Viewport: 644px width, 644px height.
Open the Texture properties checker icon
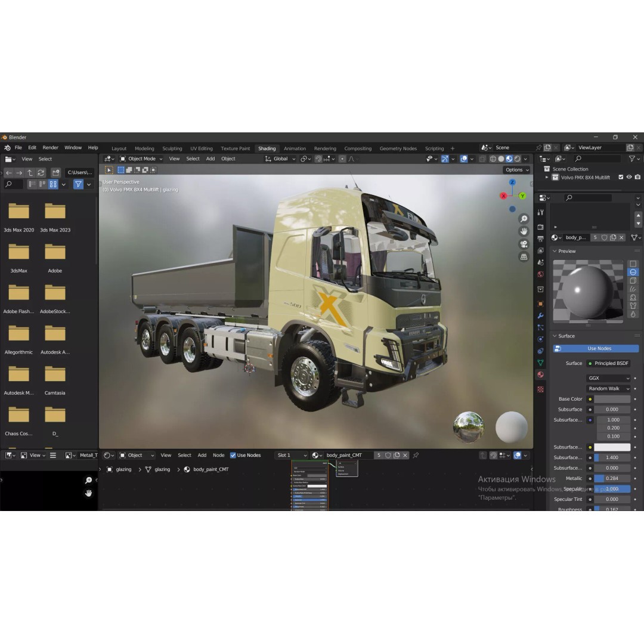pos(540,389)
